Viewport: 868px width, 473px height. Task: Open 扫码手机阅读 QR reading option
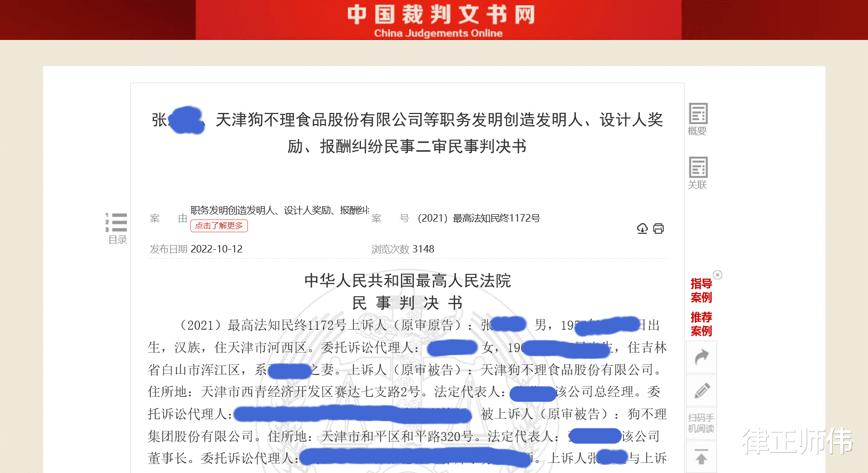(x=701, y=423)
